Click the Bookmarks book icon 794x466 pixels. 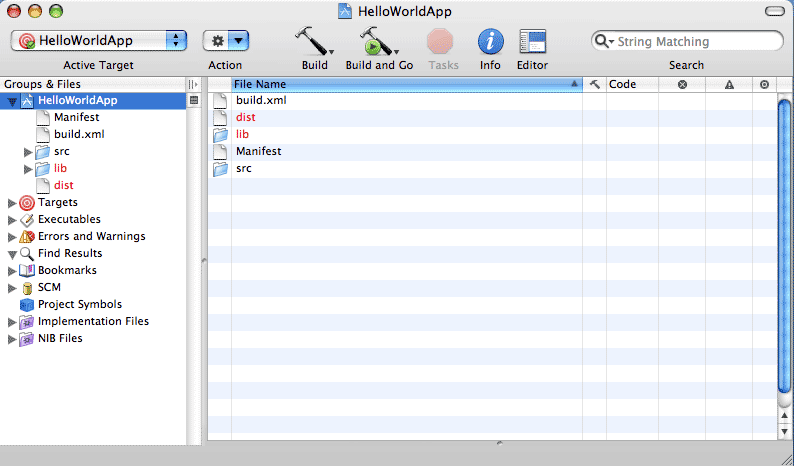pyautogui.click(x=27, y=271)
